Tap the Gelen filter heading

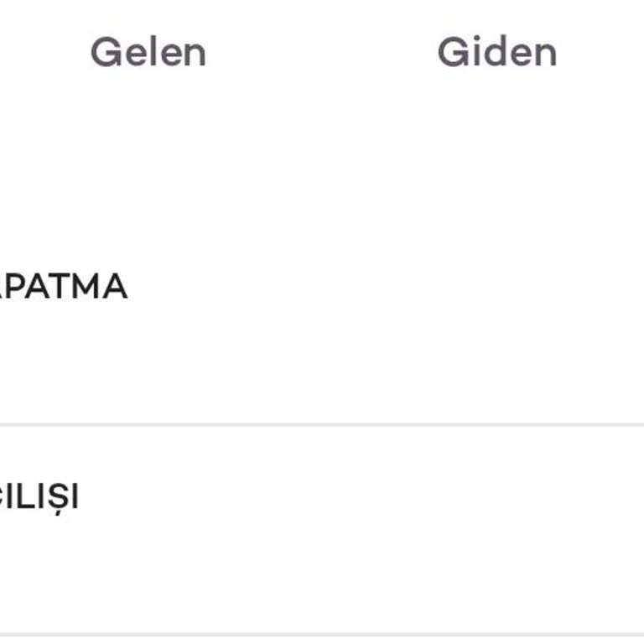pos(148,52)
